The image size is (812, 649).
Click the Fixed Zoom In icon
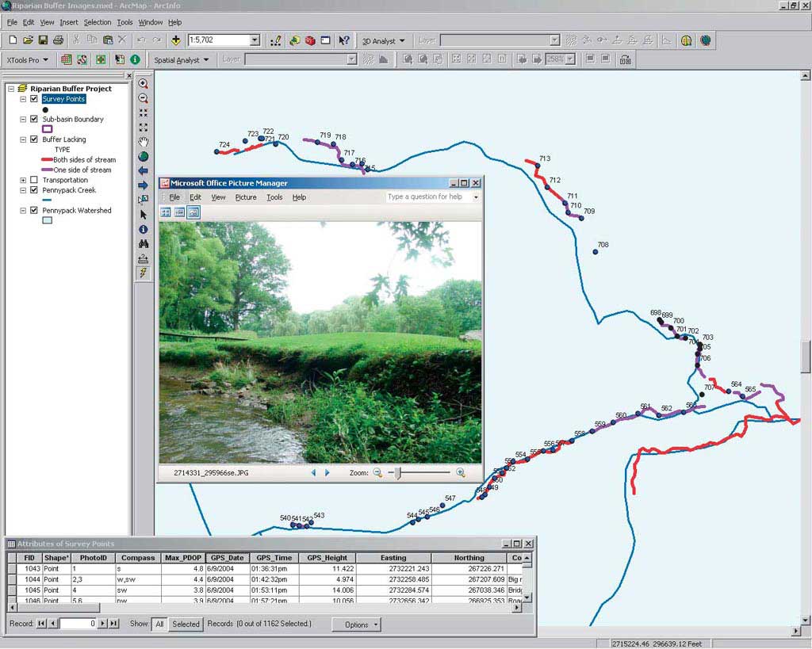tap(144, 113)
